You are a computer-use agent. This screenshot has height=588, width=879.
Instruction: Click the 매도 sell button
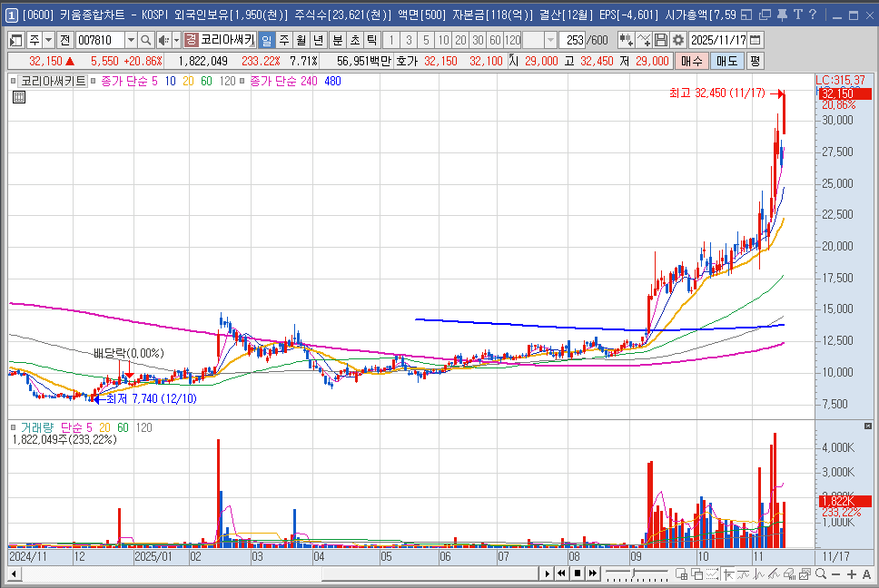727,61
